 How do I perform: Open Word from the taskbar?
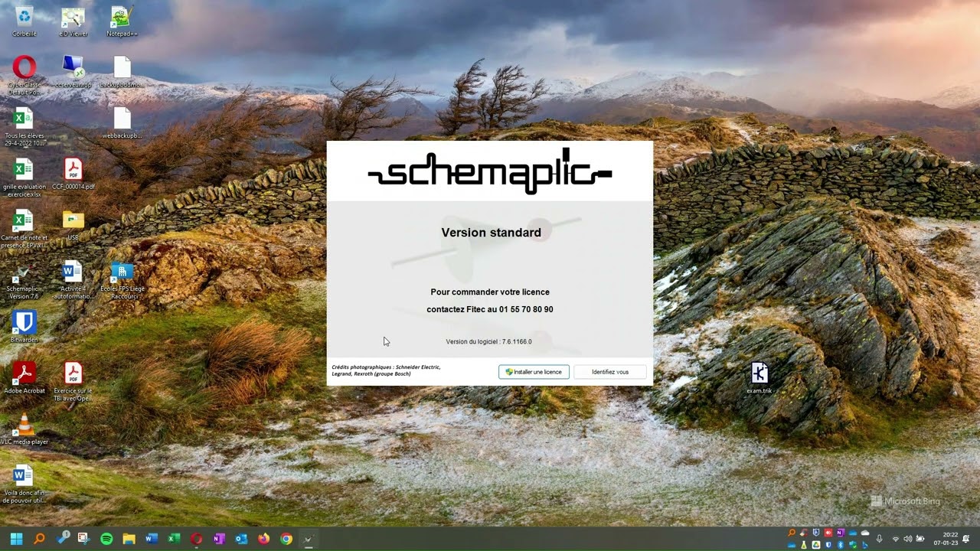pos(151,539)
